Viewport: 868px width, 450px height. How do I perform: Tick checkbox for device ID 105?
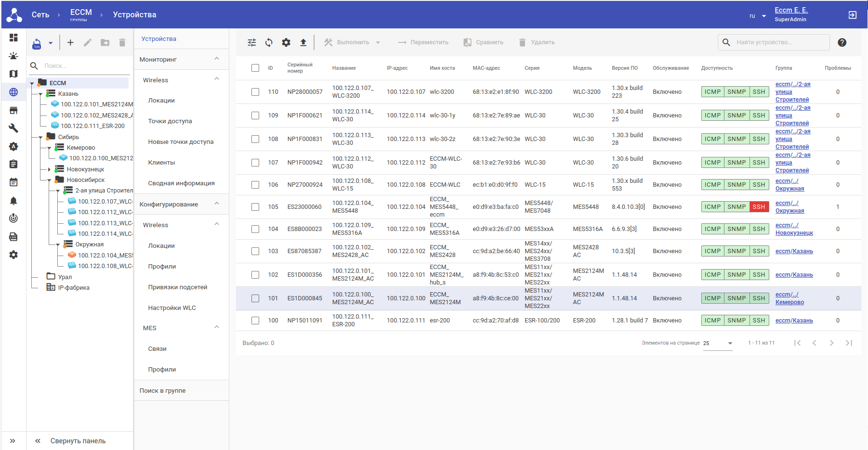(x=255, y=207)
